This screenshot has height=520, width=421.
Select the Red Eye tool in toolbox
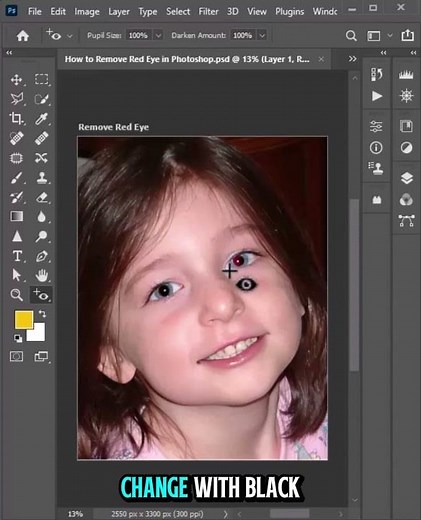pyautogui.click(x=41, y=295)
